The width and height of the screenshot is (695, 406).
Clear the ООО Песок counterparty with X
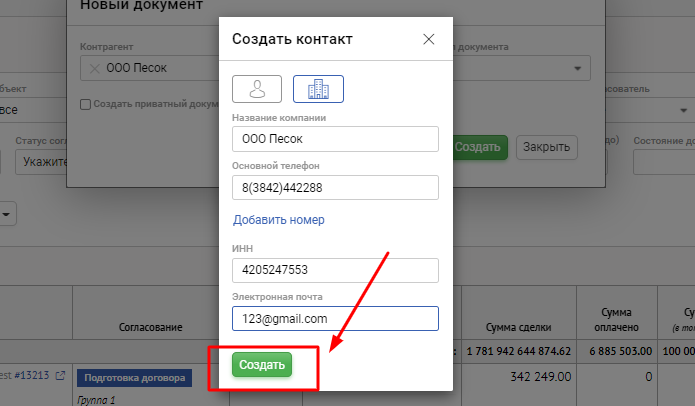tap(94, 68)
